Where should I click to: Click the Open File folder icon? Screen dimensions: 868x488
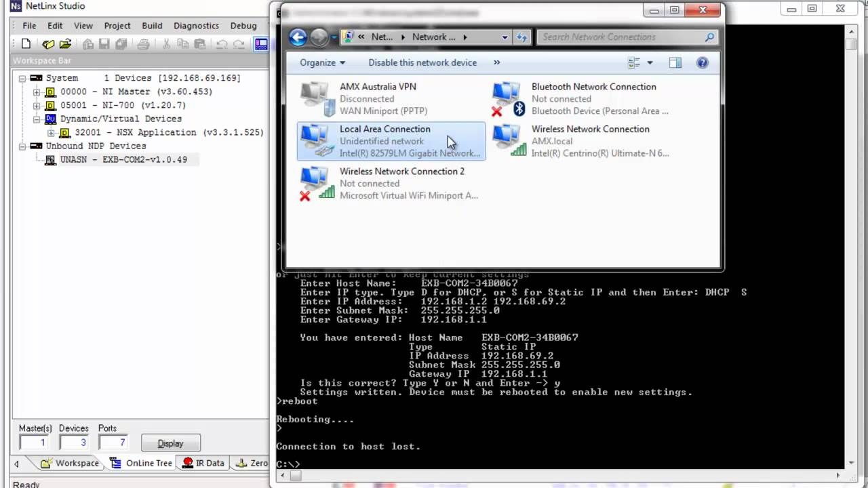65,43
